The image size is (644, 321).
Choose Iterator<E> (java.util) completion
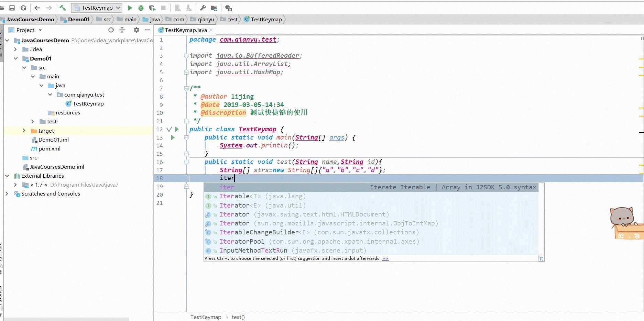tap(371, 206)
